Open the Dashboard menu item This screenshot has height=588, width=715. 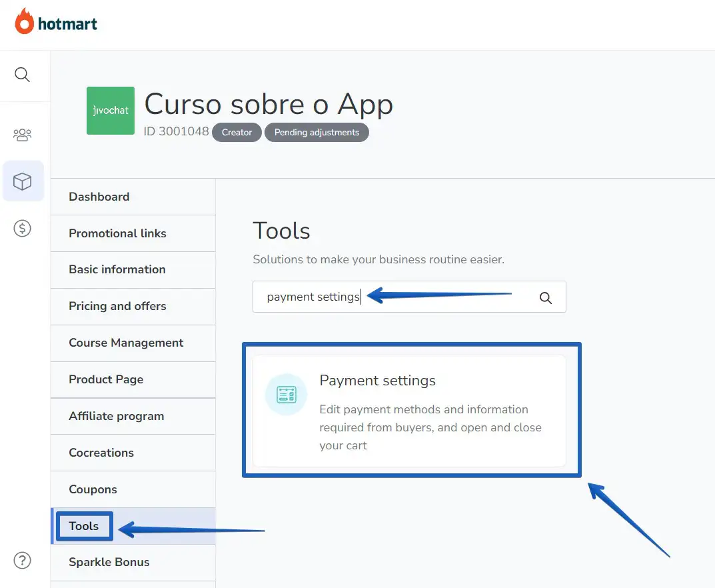pos(133,197)
